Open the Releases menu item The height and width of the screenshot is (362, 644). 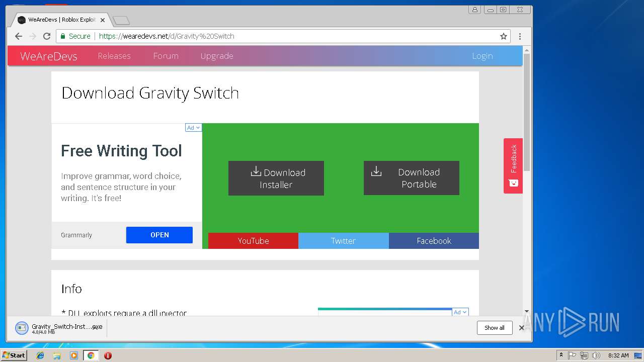coord(114,56)
